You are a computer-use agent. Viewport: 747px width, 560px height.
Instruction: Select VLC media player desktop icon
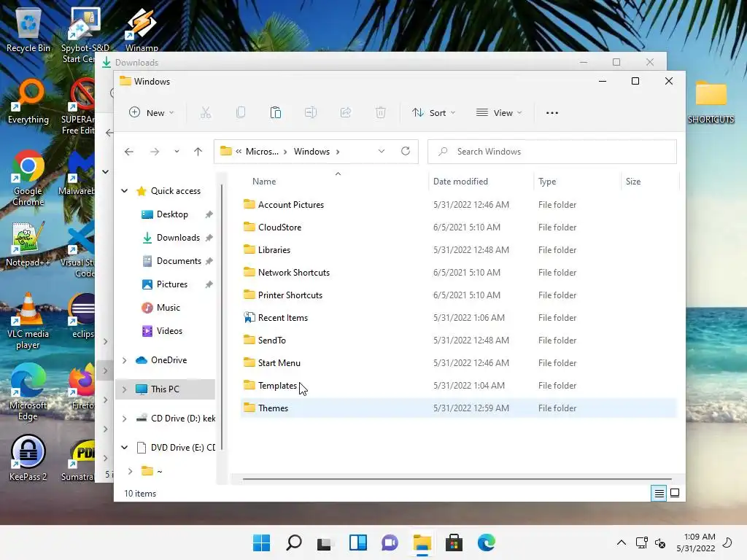(x=28, y=321)
